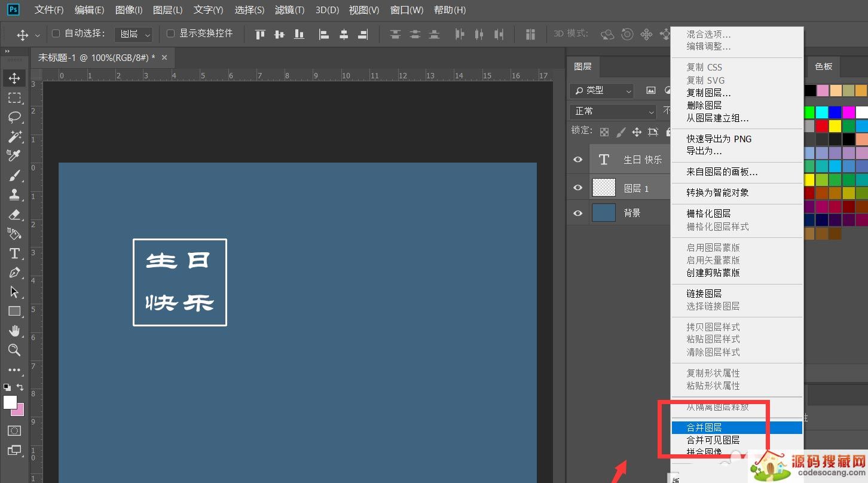Click the swap foreground/background colors arrow
This screenshot has height=483, width=868.
click(20, 387)
